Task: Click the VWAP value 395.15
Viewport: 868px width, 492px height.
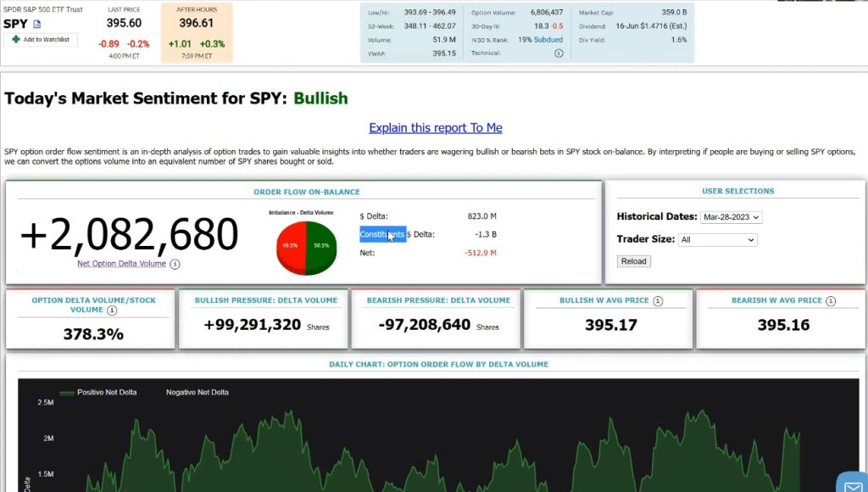Action: [444, 53]
